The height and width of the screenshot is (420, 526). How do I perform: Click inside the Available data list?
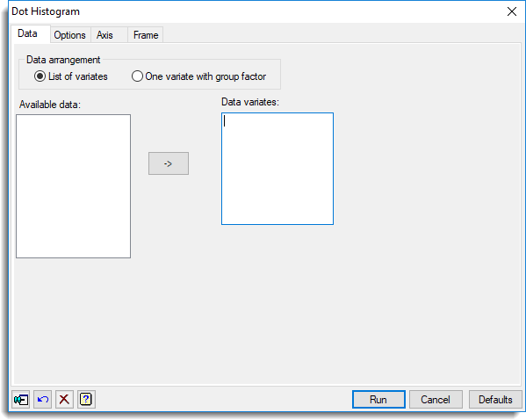(x=74, y=186)
